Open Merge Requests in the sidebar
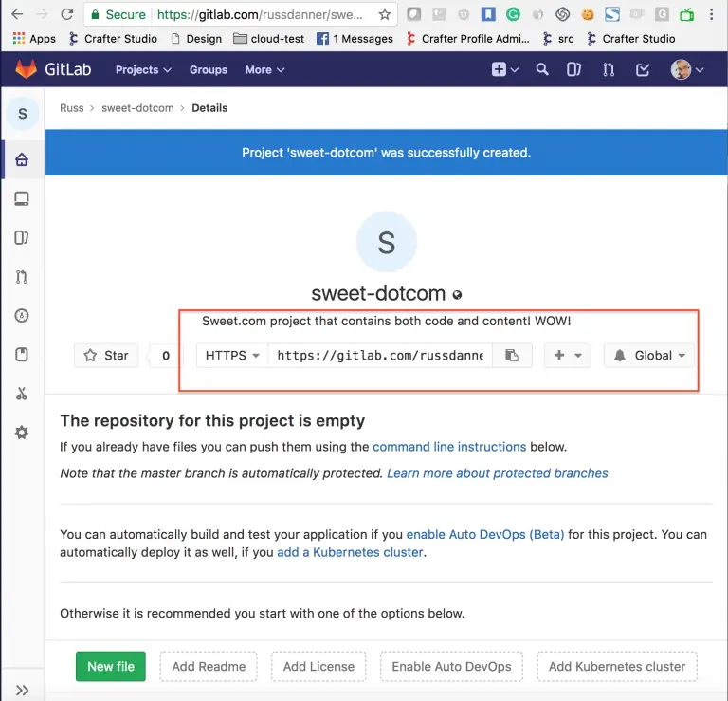The image size is (728, 701). [x=22, y=277]
